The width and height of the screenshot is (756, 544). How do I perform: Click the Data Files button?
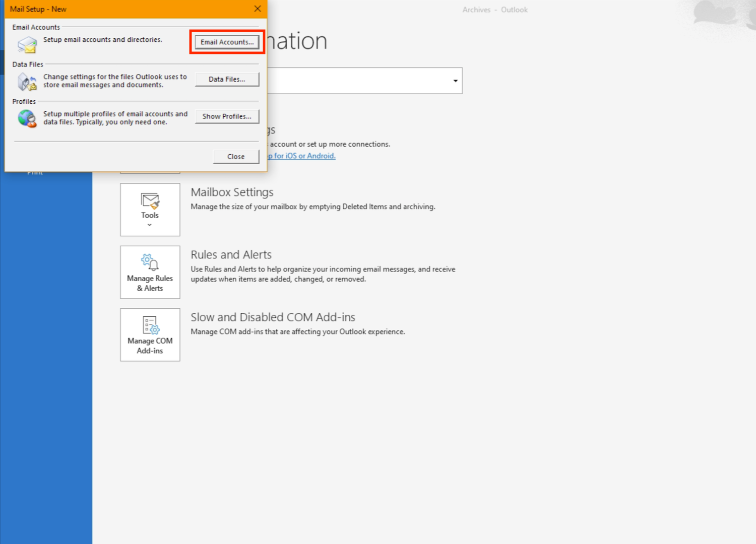coord(227,79)
